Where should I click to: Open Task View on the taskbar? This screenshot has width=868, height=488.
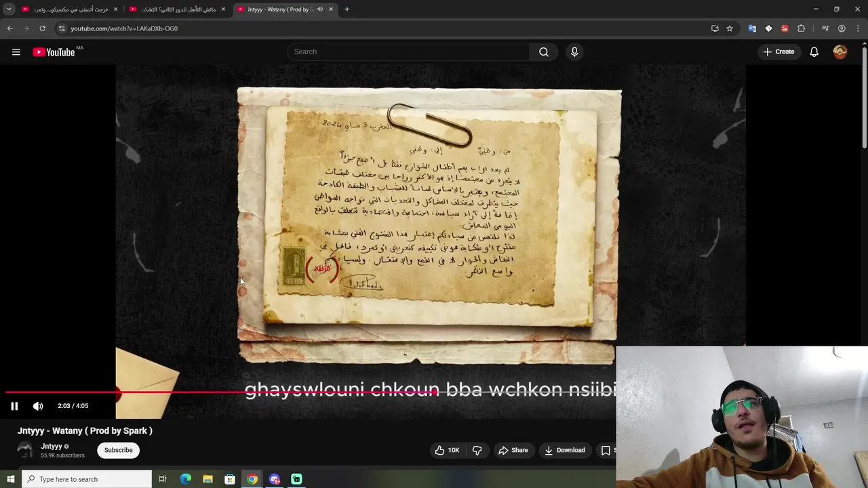163,479
